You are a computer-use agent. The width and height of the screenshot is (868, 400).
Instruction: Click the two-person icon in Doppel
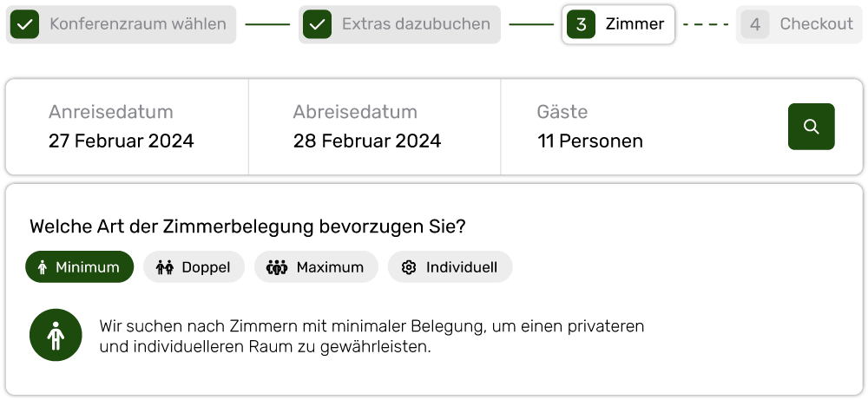point(164,268)
